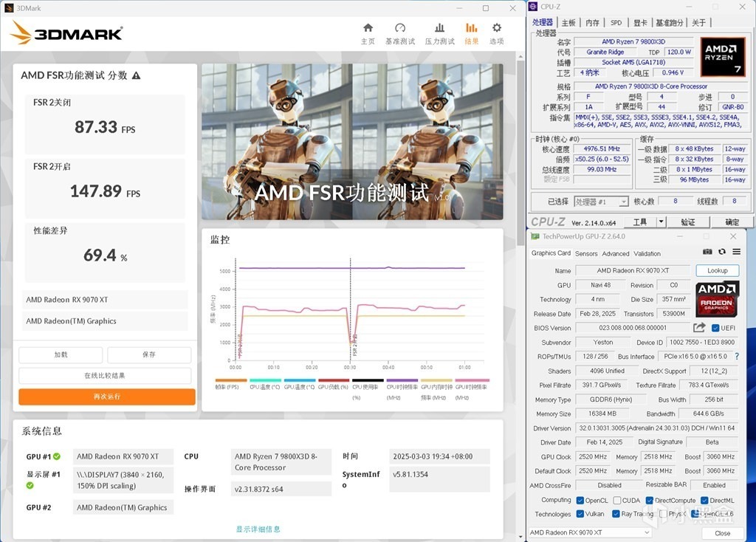This screenshot has width=756, height=542.
Task: Click the AMD Radeon Graphics logo in GPU-Z
Action: pos(716,298)
